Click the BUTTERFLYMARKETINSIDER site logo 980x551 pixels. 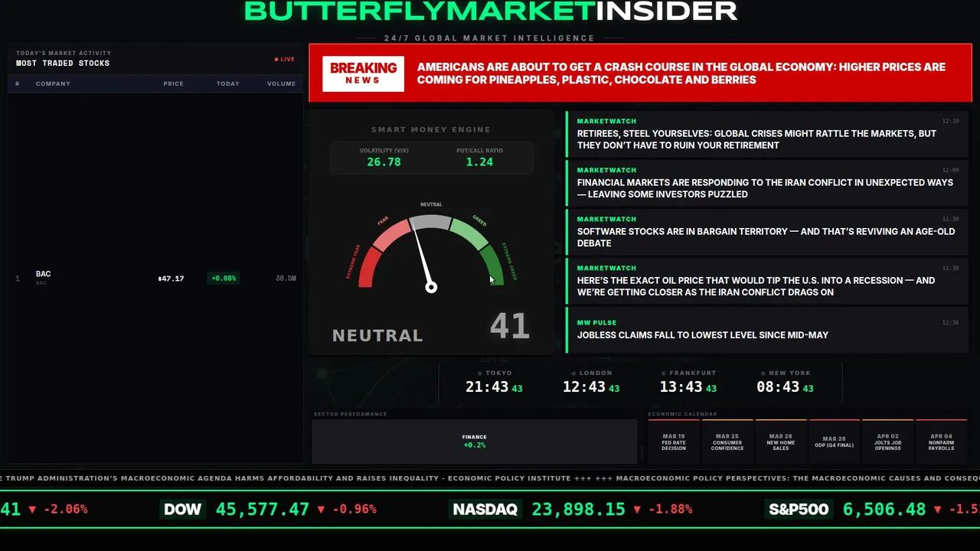pyautogui.click(x=491, y=11)
